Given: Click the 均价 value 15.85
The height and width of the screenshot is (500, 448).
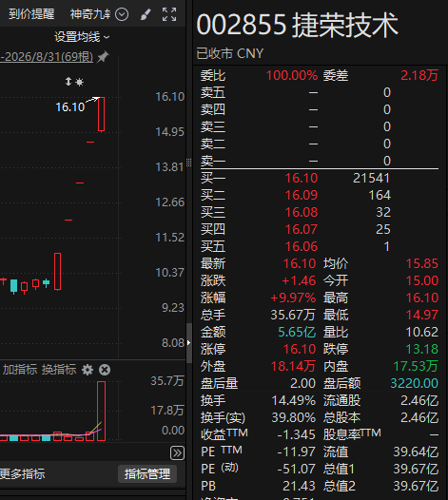Looking at the screenshot, I should pyautogui.click(x=421, y=263).
